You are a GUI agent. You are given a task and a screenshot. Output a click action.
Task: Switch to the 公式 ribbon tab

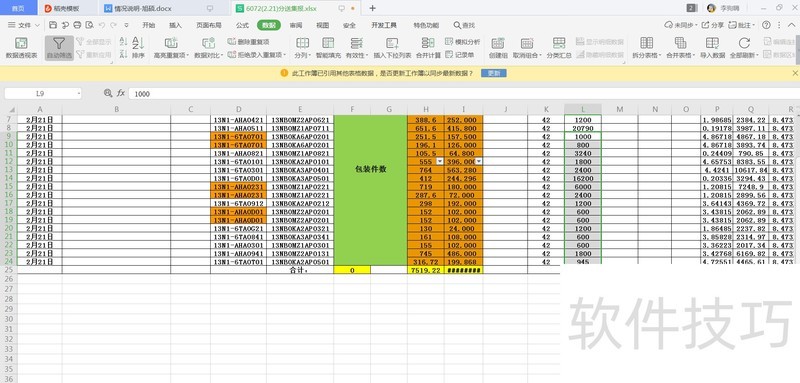pos(242,25)
